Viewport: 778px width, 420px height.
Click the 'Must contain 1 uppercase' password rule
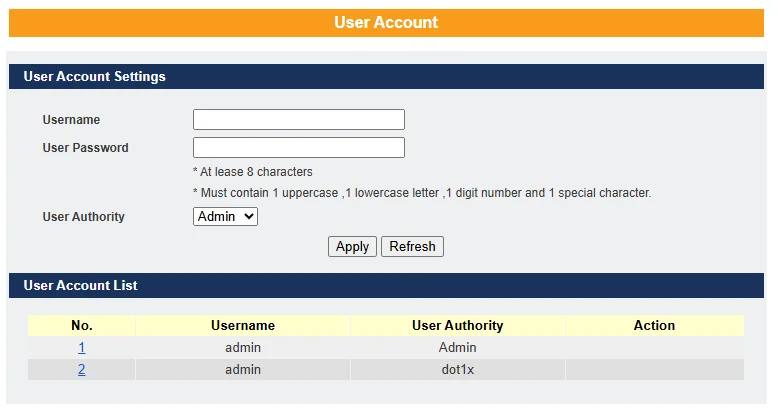click(x=422, y=193)
